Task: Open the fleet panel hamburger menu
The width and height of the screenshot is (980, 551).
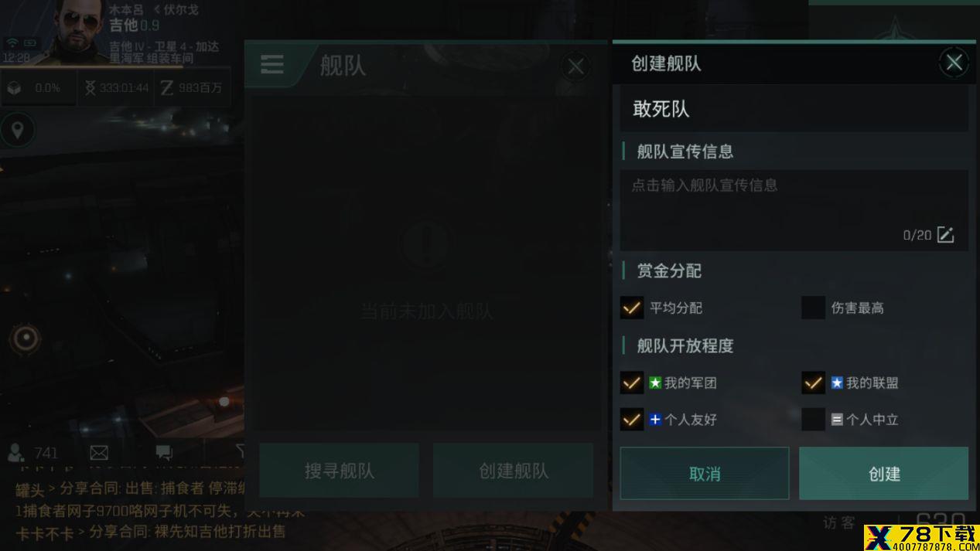Action: point(271,64)
